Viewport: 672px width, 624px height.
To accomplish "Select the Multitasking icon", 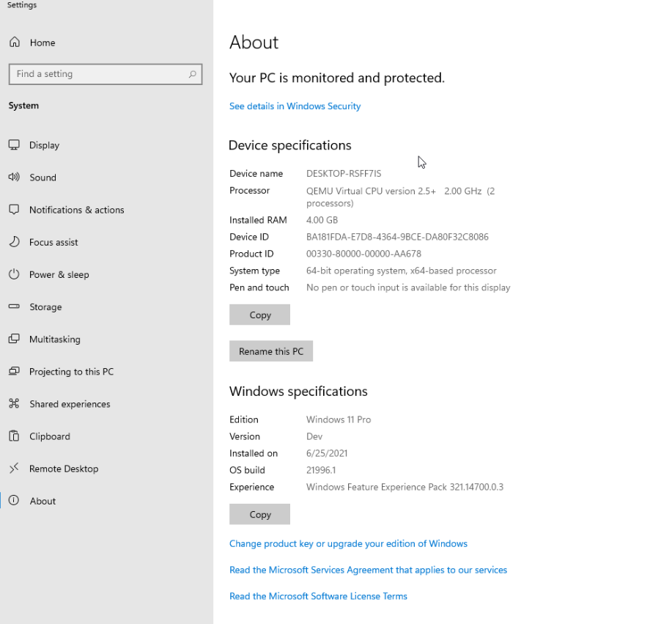I will [13, 339].
